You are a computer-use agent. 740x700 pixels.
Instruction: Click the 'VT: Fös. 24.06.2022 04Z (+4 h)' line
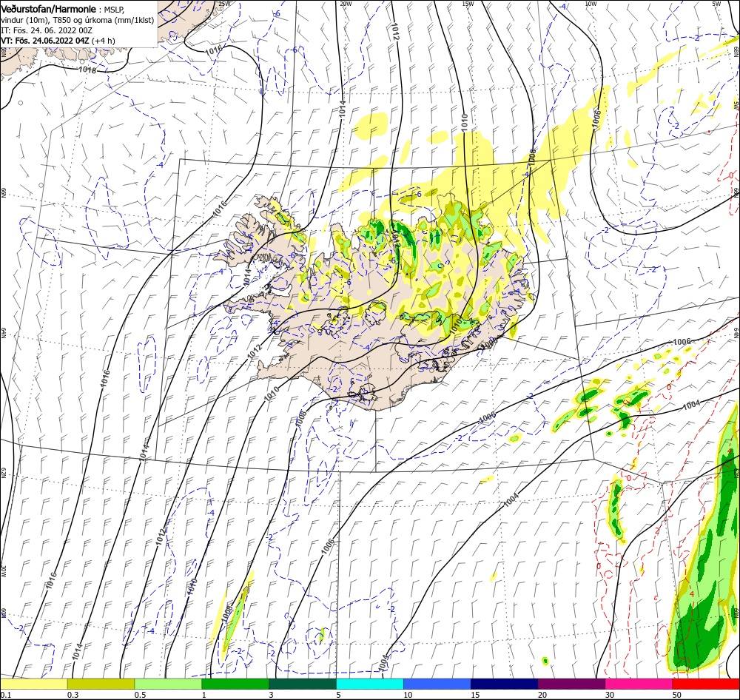[58, 41]
